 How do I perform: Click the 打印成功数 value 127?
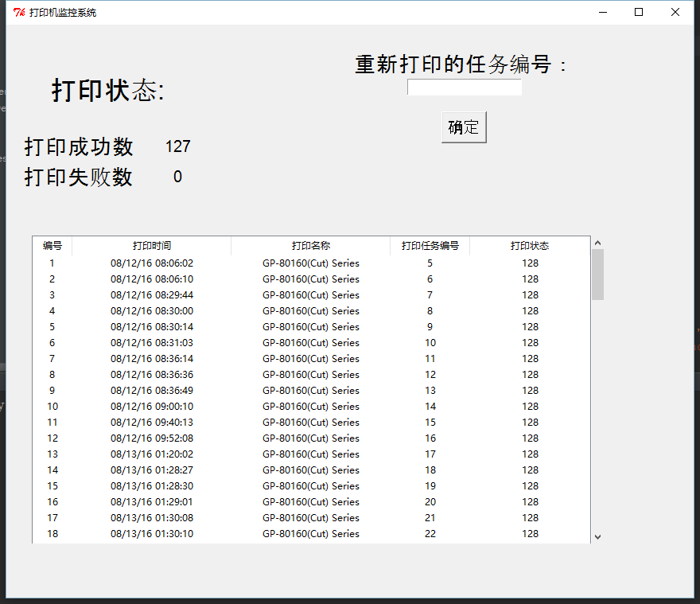click(x=177, y=146)
